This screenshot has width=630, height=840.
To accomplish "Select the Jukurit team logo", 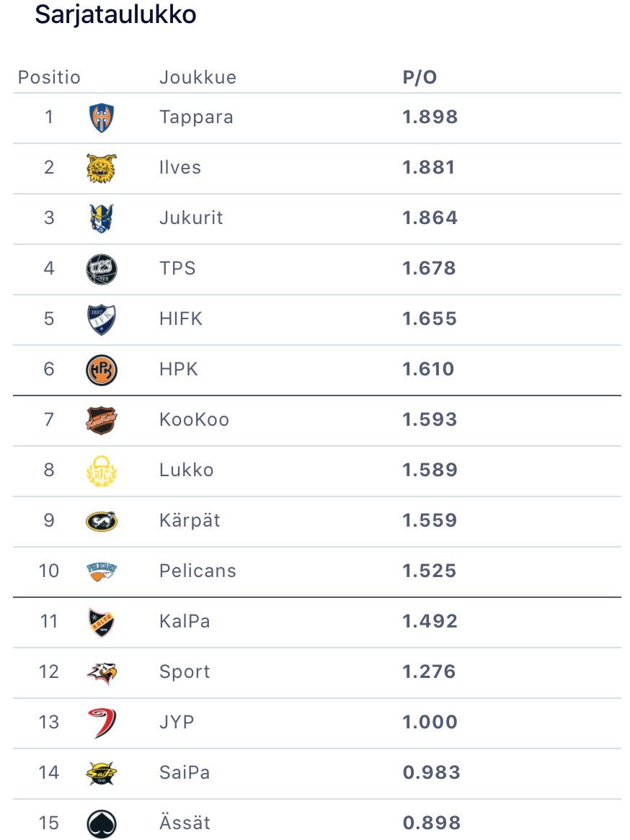I will coord(101,218).
